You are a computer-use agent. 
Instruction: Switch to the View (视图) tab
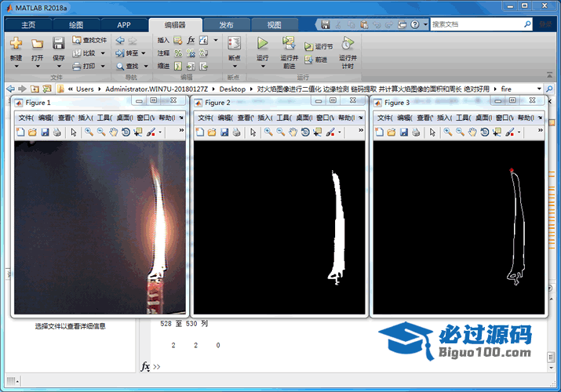(274, 25)
